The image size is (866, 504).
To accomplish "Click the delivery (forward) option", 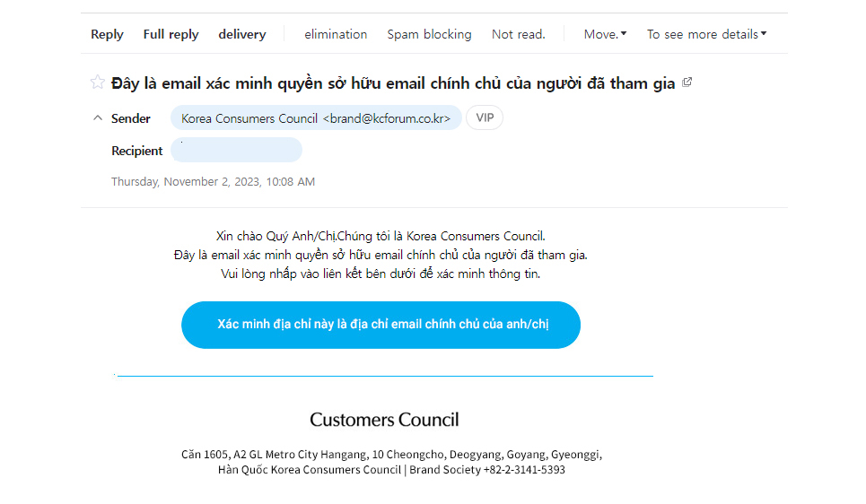I will (x=241, y=34).
